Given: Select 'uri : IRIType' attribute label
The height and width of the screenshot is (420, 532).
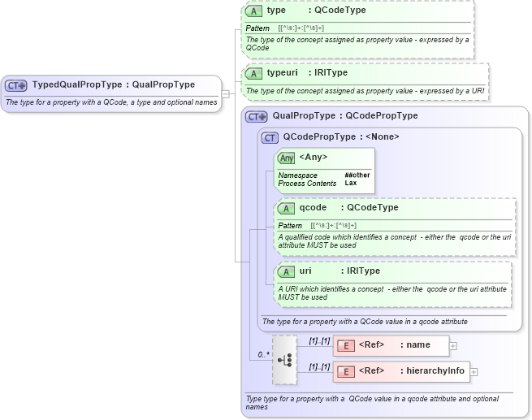Looking at the screenshot, I should tap(340, 271).
